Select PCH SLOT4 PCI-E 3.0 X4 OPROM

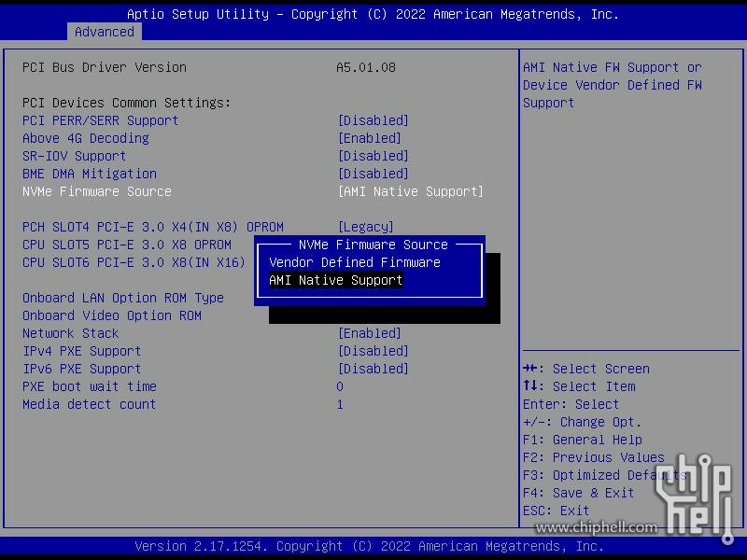point(153,227)
